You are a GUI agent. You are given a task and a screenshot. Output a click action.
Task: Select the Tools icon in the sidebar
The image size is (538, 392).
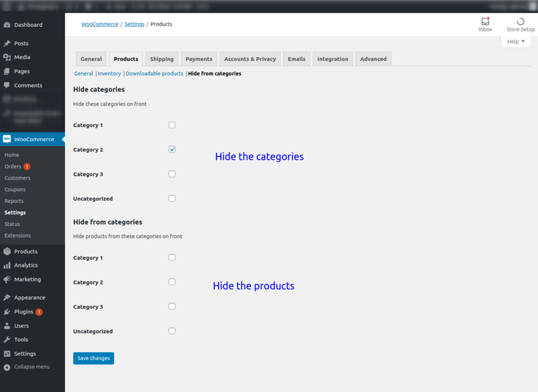7,339
